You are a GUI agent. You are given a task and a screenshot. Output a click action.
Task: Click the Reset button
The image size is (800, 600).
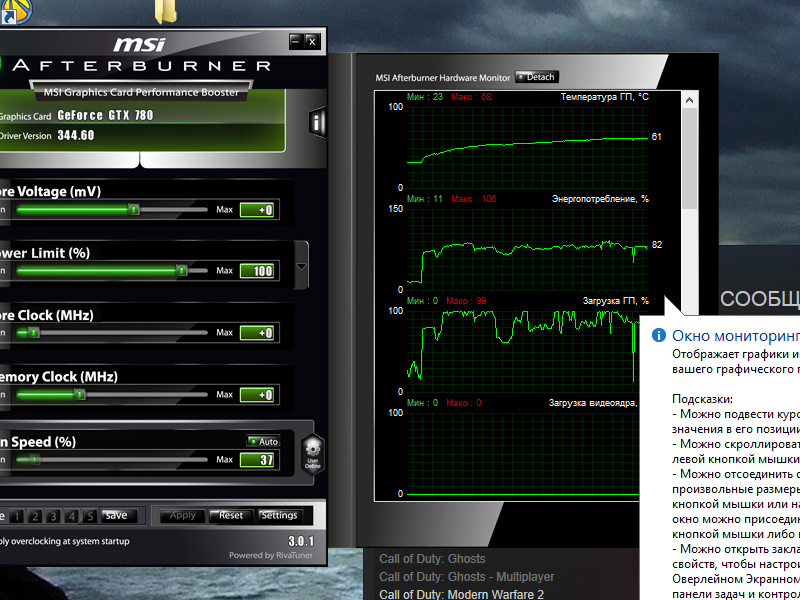coord(231,516)
